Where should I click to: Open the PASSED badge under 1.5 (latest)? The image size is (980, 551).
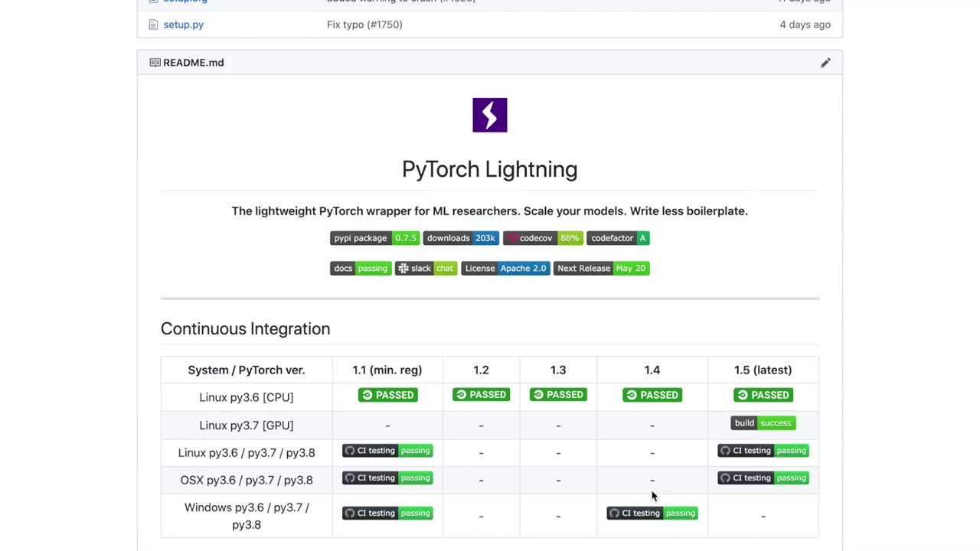click(763, 395)
